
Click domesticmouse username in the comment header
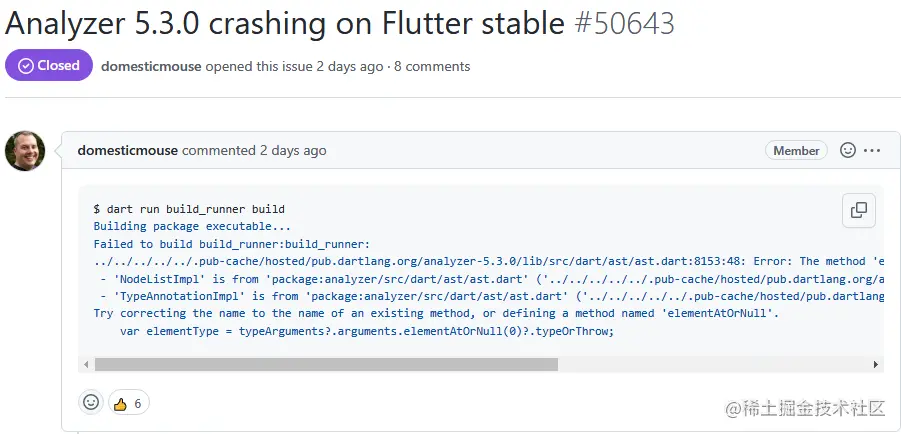[x=127, y=151]
